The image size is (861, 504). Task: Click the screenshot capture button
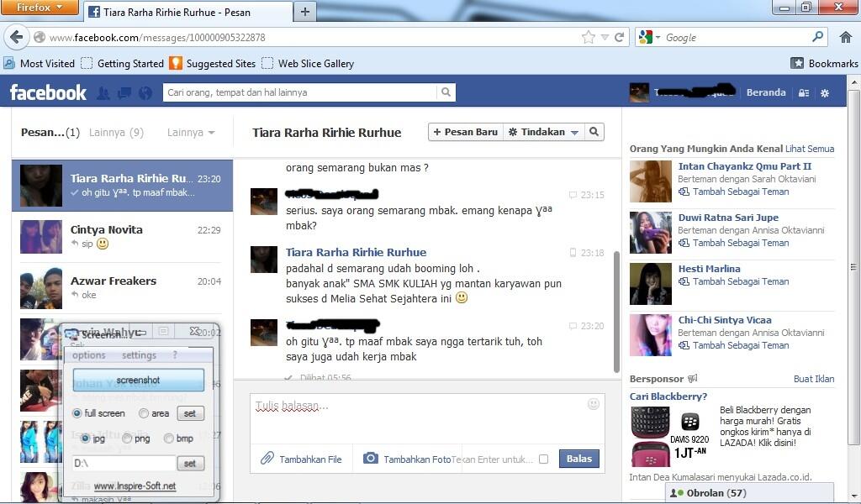(139, 380)
